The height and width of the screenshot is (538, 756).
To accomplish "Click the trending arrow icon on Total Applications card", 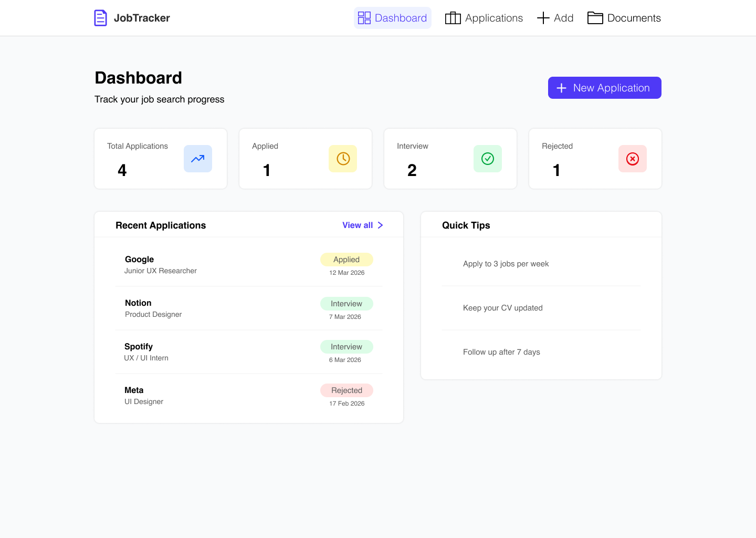I will (x=198, y=158).
